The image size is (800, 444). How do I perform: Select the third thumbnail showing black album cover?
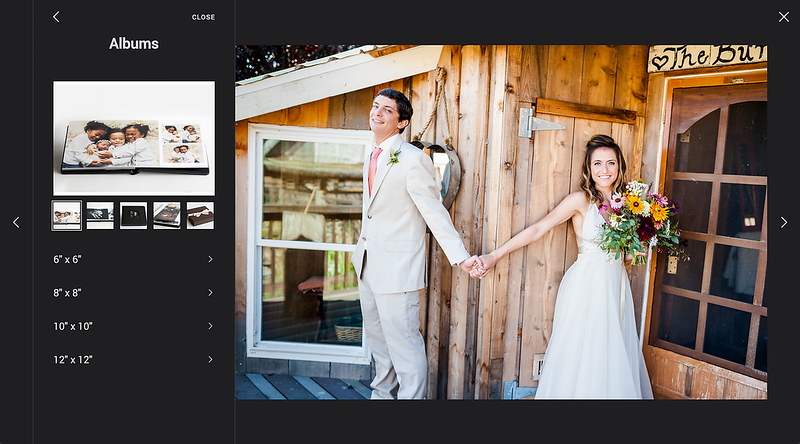click(133, 215)
